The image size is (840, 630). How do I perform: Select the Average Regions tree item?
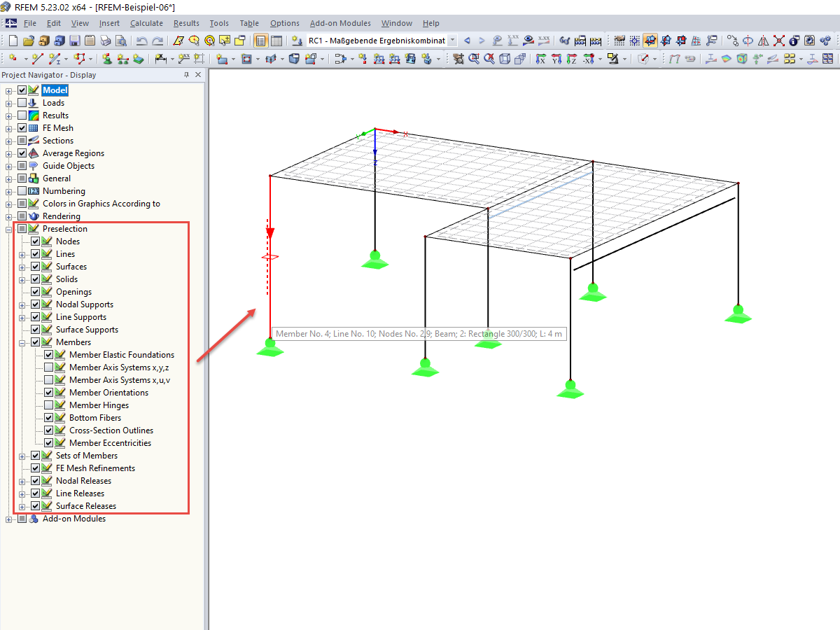(x=73, y=153)
